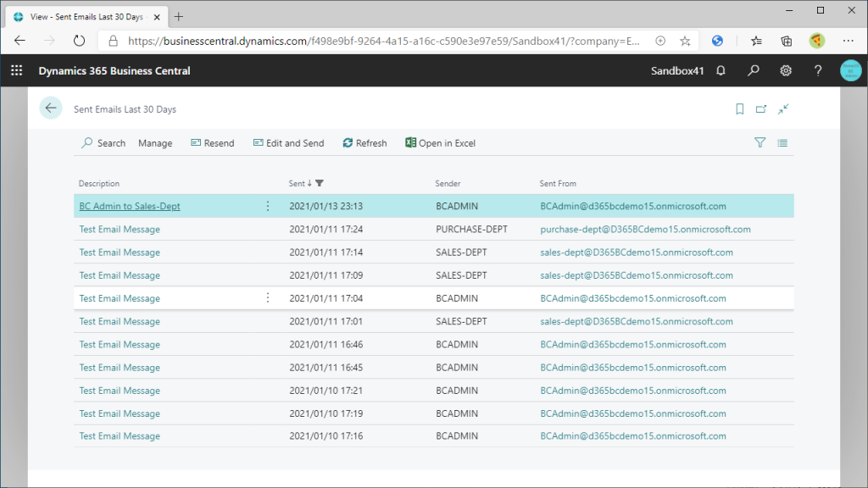Click the Sandbox41 environment name
The width and height of the screenshot is (868, 488).
(677, 71)
